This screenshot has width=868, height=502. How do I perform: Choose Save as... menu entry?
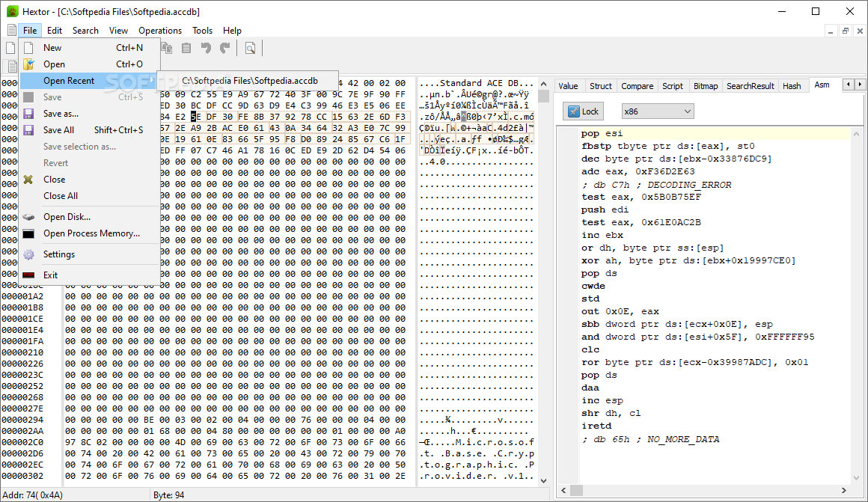[90, 114]
